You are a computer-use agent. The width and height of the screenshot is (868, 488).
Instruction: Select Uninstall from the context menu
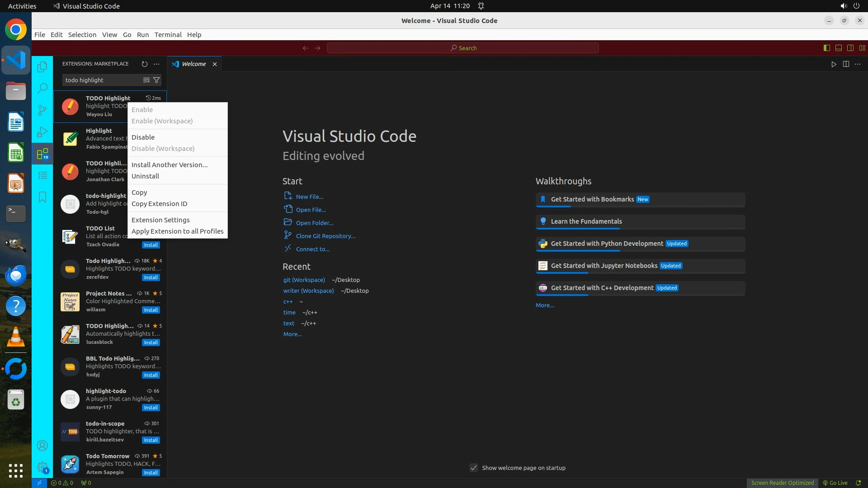[x=145, y=176]
